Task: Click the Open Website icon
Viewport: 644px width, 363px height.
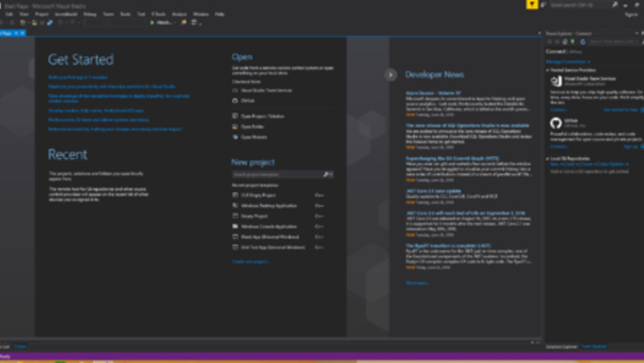Action: click(x=235, y=136)
